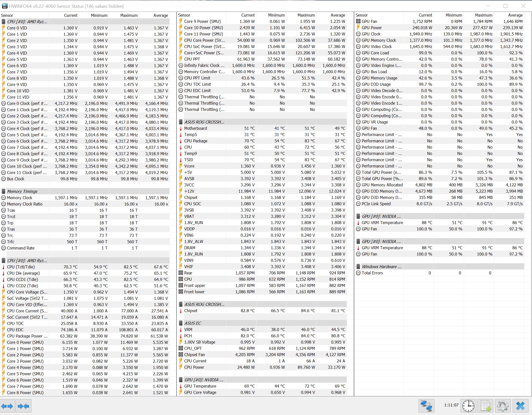Screen dimensions: 532x415
Task: Select the Total Errors row
Action: pyautogui.click(x=372, y=273)
